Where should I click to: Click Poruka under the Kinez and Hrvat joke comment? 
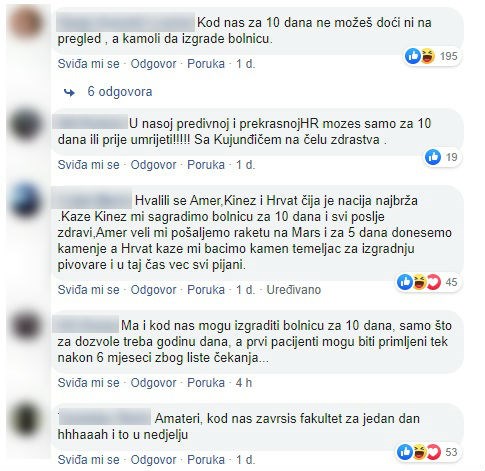[x=206, y=290]
